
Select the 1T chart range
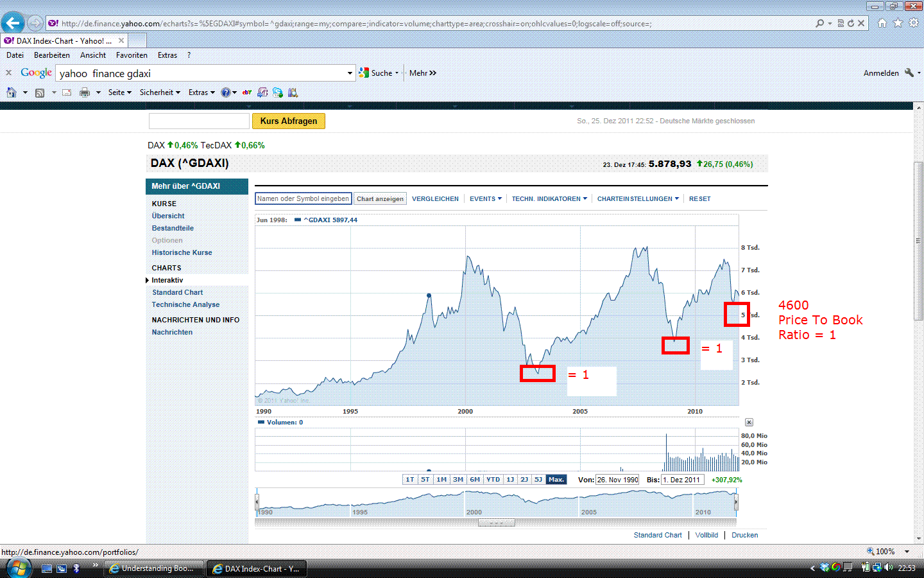point(409,480)
